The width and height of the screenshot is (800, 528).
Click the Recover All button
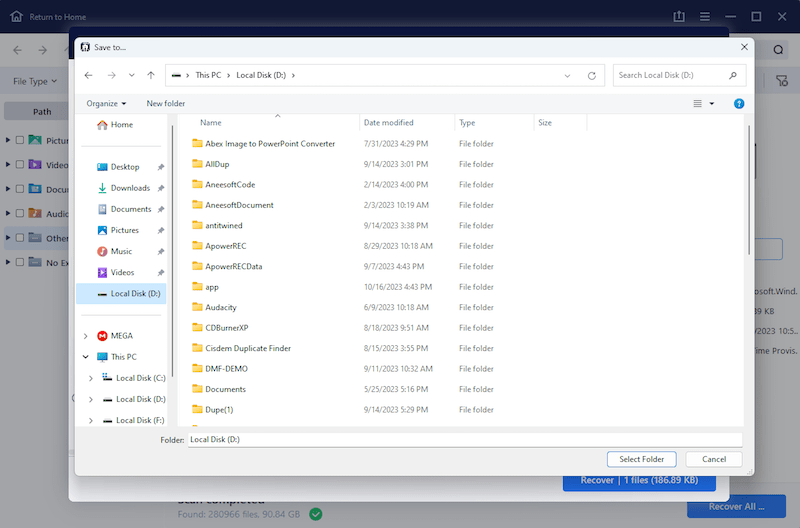tap(736, 507)
